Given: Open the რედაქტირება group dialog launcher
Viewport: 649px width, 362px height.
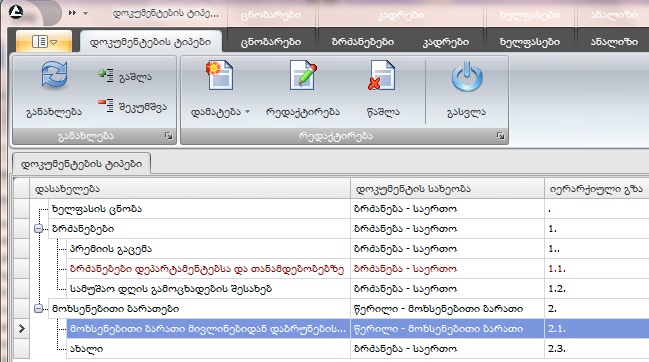Looking at the screenshot, I should point(500,136).
